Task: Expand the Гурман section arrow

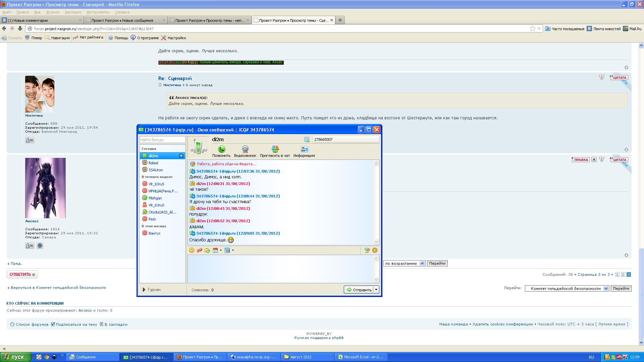Action: [x=144, y=290]
